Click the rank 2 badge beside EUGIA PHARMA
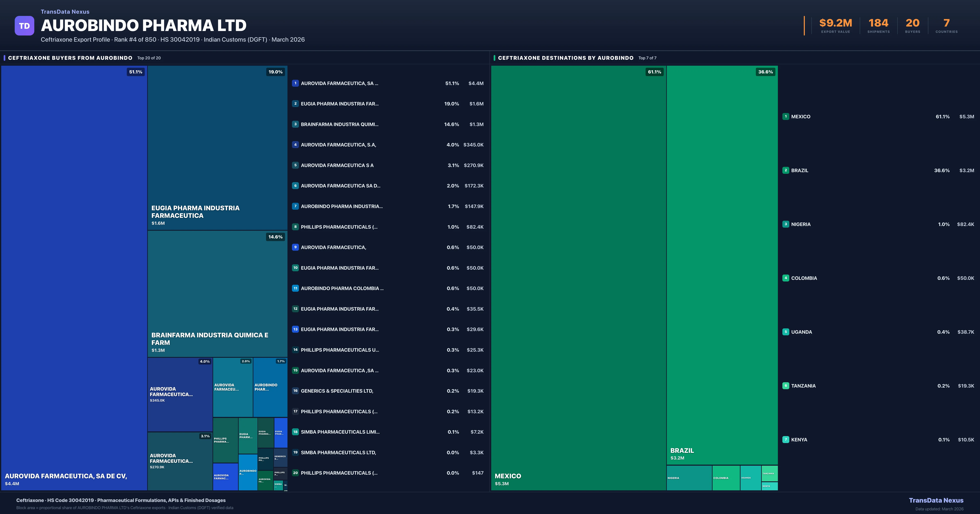980x514 pixels. tap(296, 104)
